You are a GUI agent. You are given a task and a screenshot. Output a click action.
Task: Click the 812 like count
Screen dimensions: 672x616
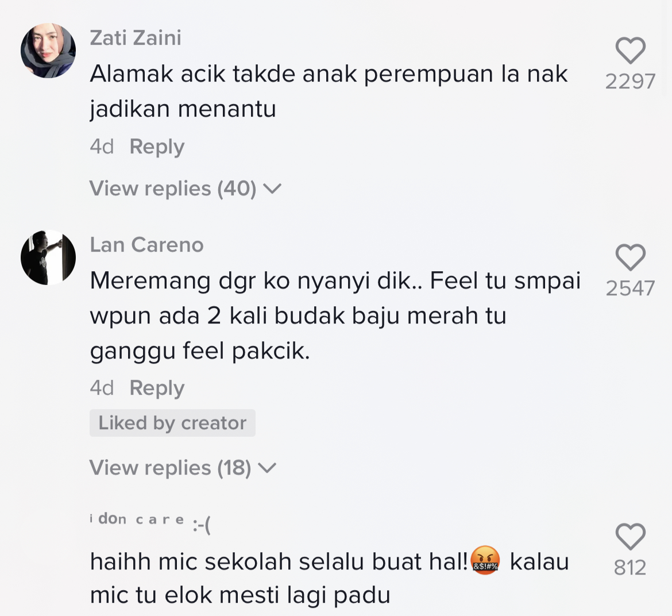tap(630, 568)
